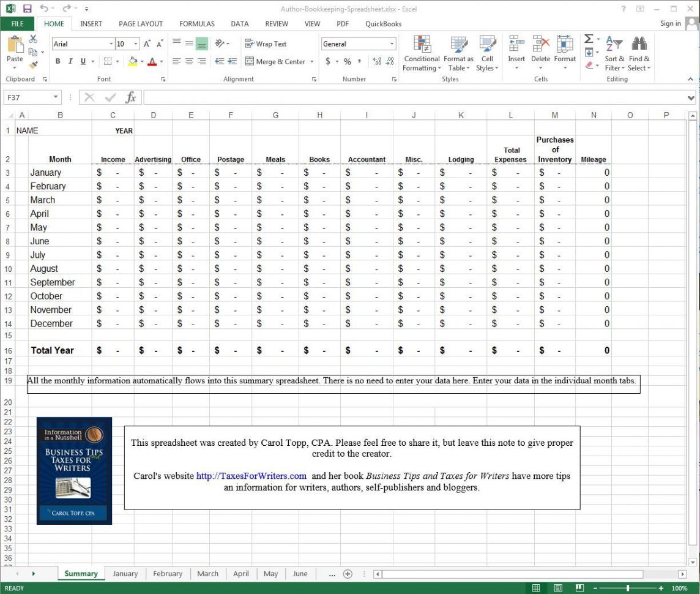Open Conditional Formatting options
The image size is (700, 594).
point(422,54)
